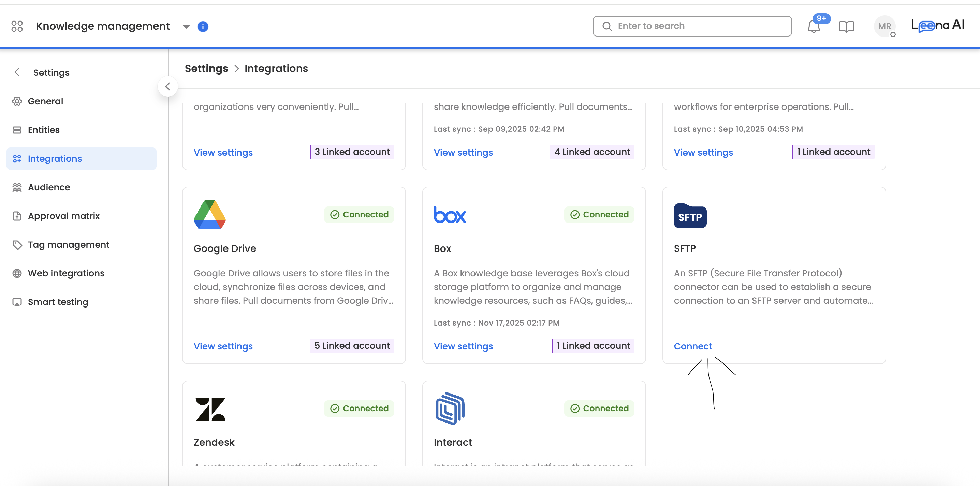Expand the Knowledge management dropdown arrow
Screen dimensions: 980x486
coord(186,27)
